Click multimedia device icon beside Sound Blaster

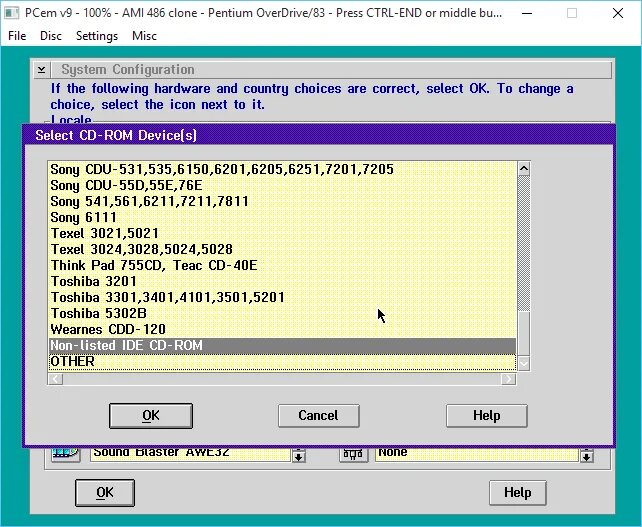pyautogui.click(x=66, y=455)
